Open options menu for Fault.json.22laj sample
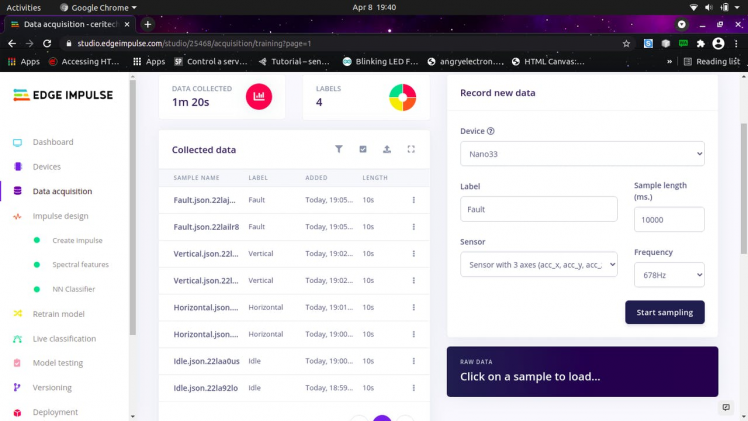Screen dimensions: 748x421 (x=414, y=200)
